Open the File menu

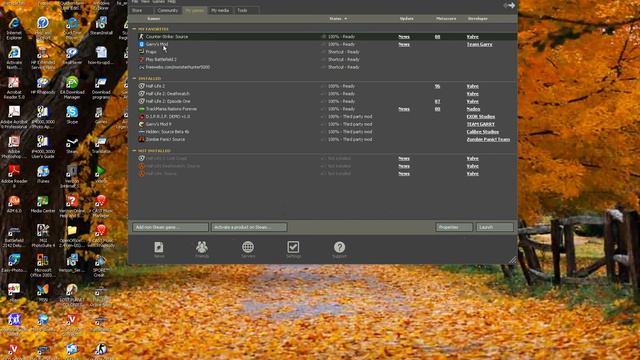(135, 2)
